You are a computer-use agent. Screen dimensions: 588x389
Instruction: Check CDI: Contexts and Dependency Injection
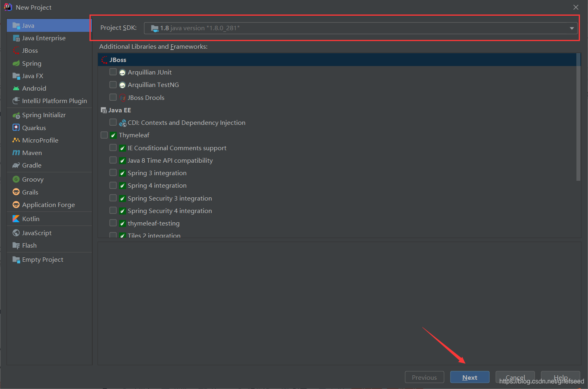(x=113, y=122)
